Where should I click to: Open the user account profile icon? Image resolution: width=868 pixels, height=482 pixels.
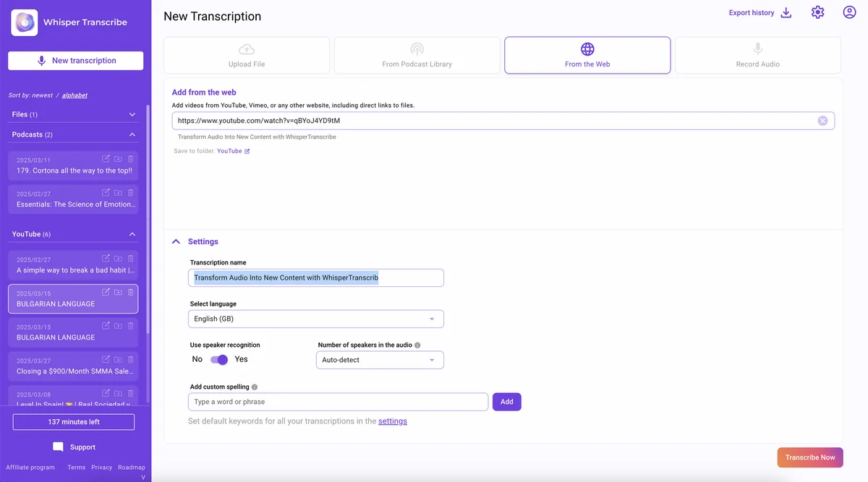(850, 12)
